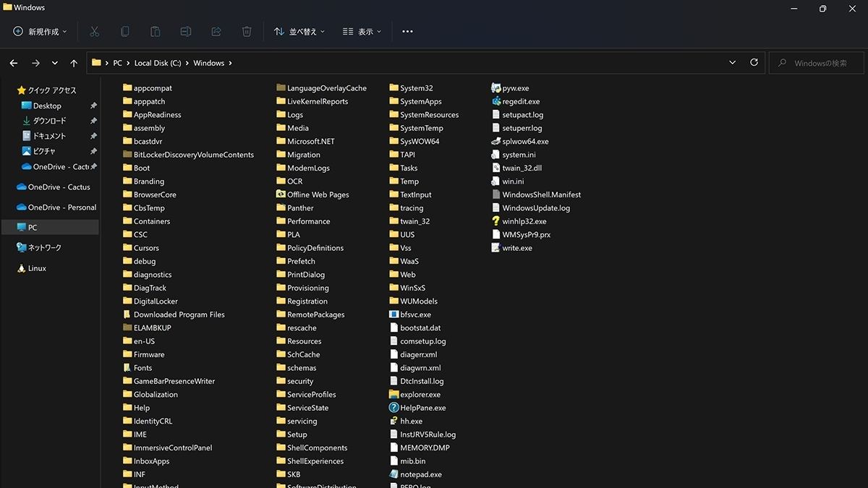This screenshot has height=488, width=868.
Task: Open the 並べ替え sort dropdown
Action: tap(299, 32)
